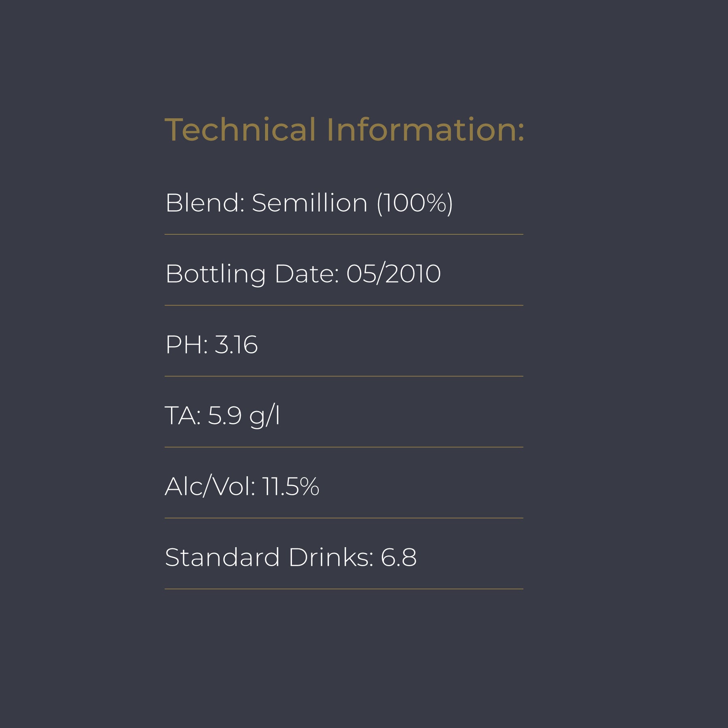Click the divider line below TA row
The height and width of the screenshot is (728, 728).
(344, 447)
